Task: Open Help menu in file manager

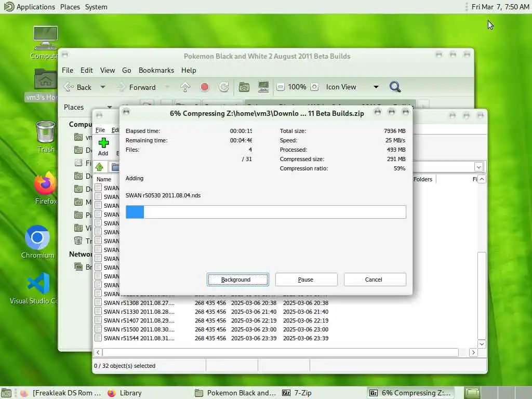Action: (188, 70)
